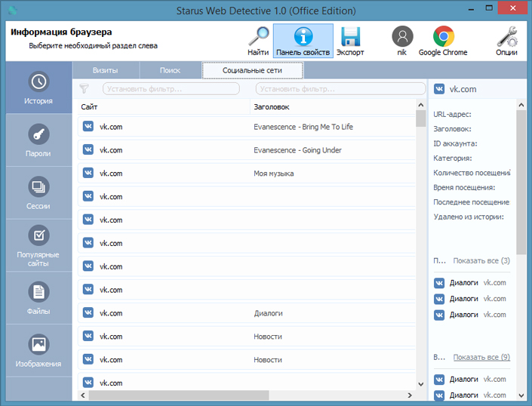Open the История history section
The image size is (532, 406).
point(38,88)
